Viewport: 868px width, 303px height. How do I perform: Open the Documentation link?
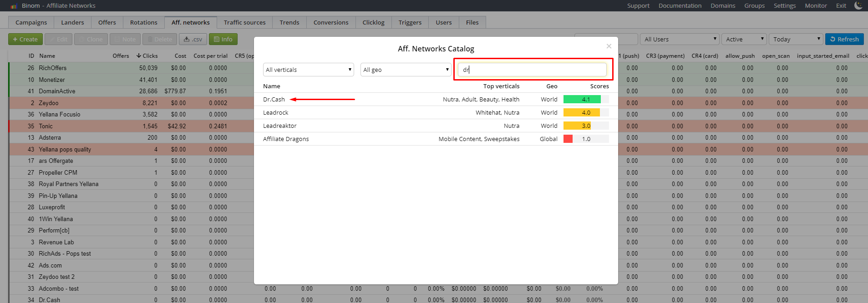(x=680, y=5)
